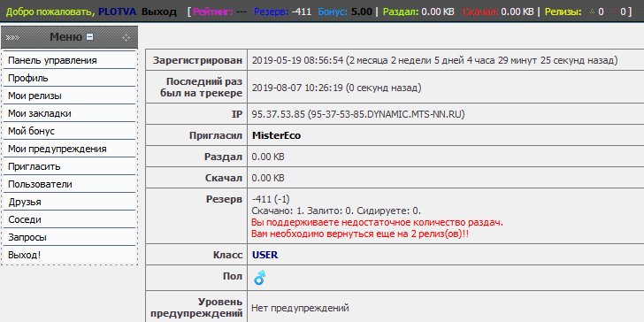644x322 pixels.
Task: Click the reserve value -411 (-1)
Action: (271, 199)
